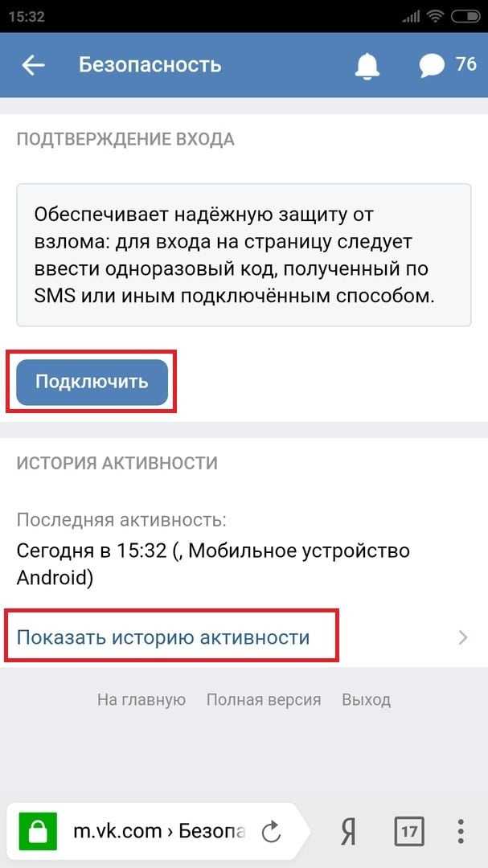488x868 pixels.
Task: Tap login confirmation description box
Action: pyautogui.click(x=244, y=255)
